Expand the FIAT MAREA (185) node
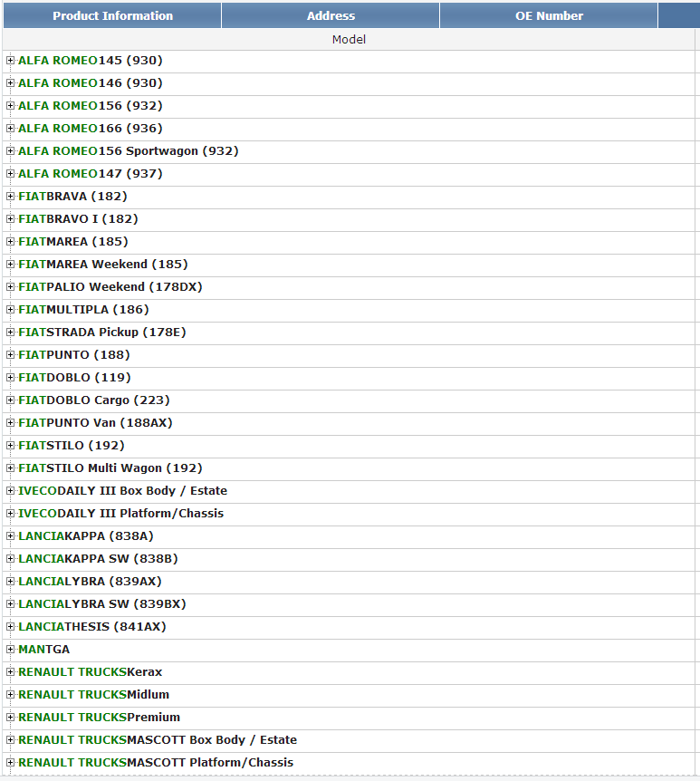 click(10, 242)
